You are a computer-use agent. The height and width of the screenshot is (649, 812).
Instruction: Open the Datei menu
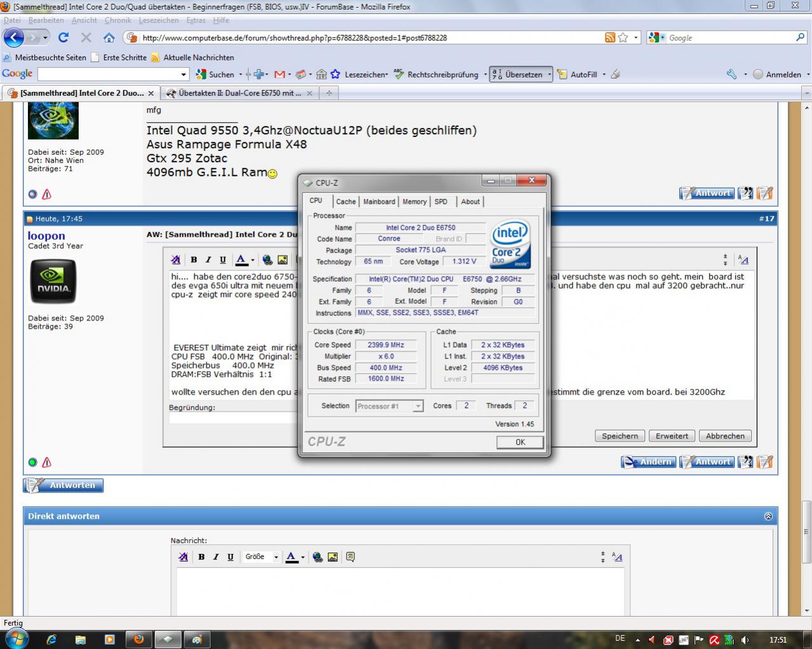(x=12, y=20)
